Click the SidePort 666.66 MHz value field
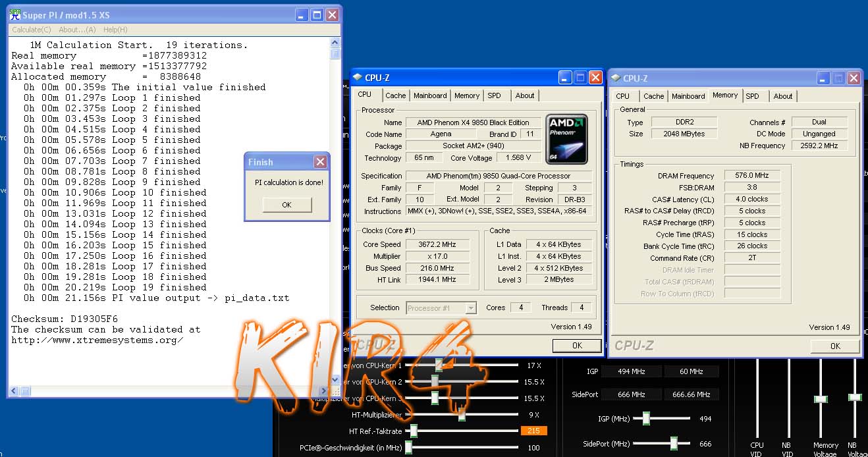Screen dimensions: 868x457 coord(692,394)
